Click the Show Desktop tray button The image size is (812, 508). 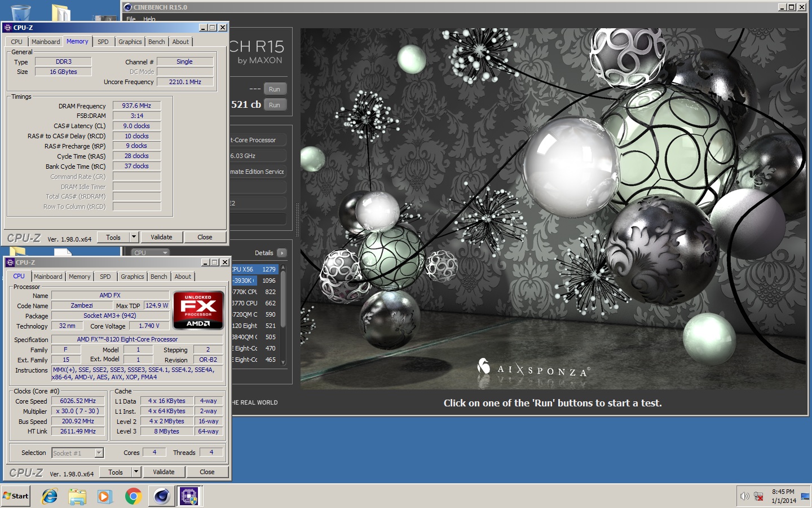(x=805, y=496)
